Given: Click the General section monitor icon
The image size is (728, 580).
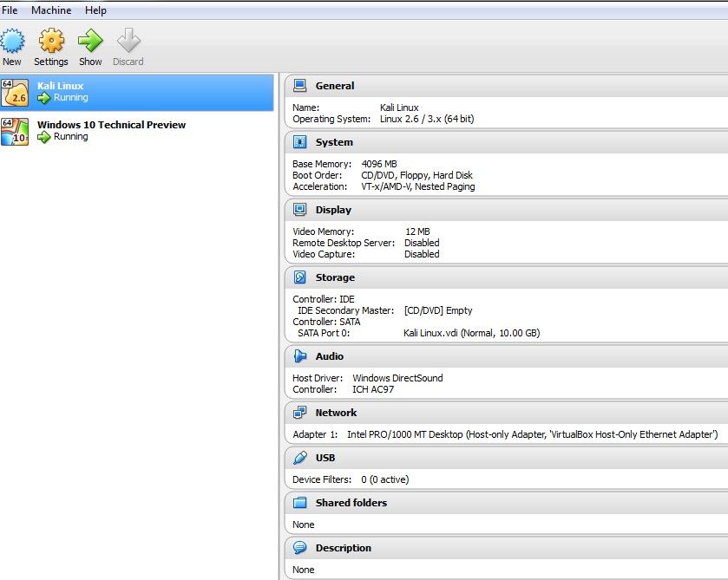Looking at the screenshot, I should click(300, 85).
